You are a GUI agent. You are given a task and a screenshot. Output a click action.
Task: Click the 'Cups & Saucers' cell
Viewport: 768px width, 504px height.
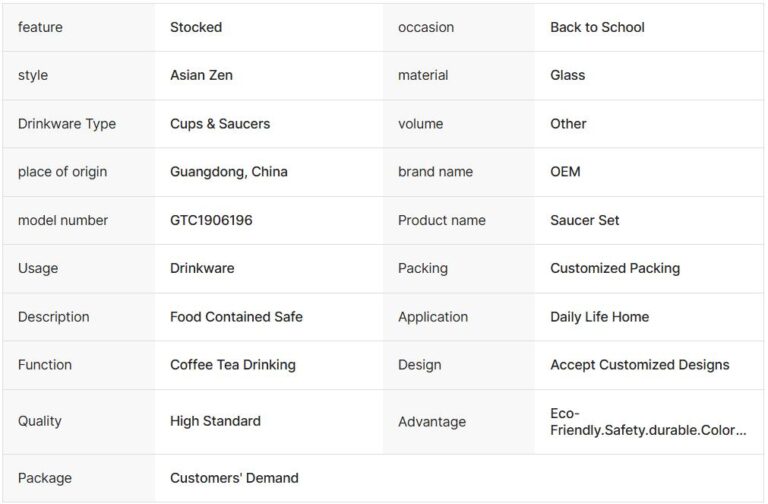pyautogui.click(x=220, y=124)
